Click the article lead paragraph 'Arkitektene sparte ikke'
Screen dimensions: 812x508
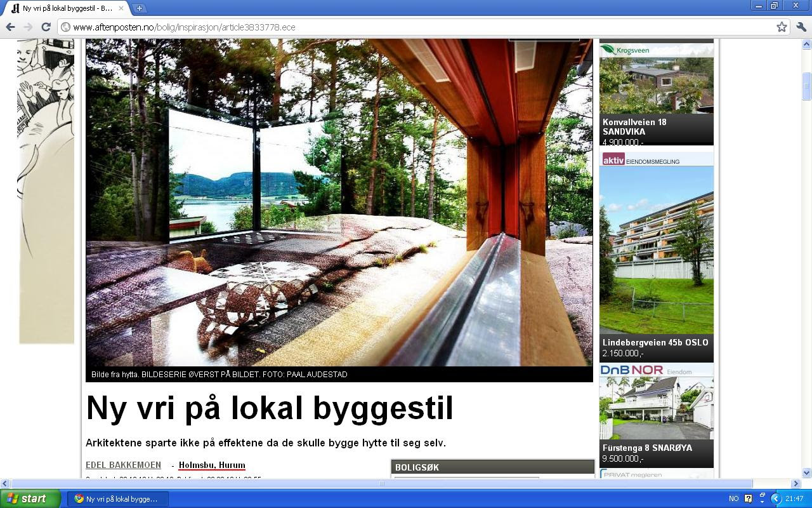pyautogui.click(x=266, y=443)
